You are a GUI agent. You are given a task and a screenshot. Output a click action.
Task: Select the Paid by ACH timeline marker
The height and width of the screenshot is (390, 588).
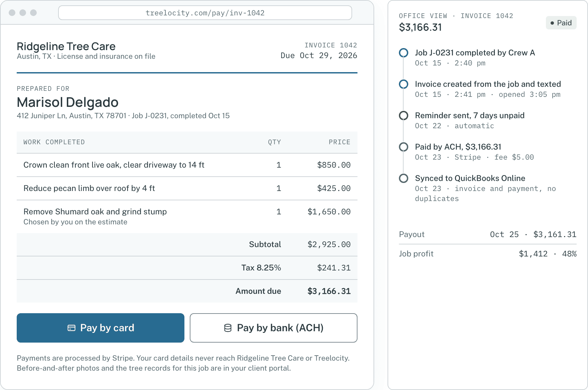(x=404, y=147)
